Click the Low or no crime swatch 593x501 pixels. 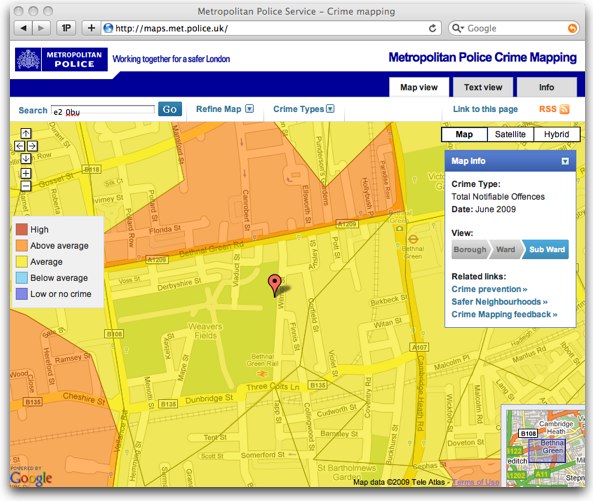point(22,294)
